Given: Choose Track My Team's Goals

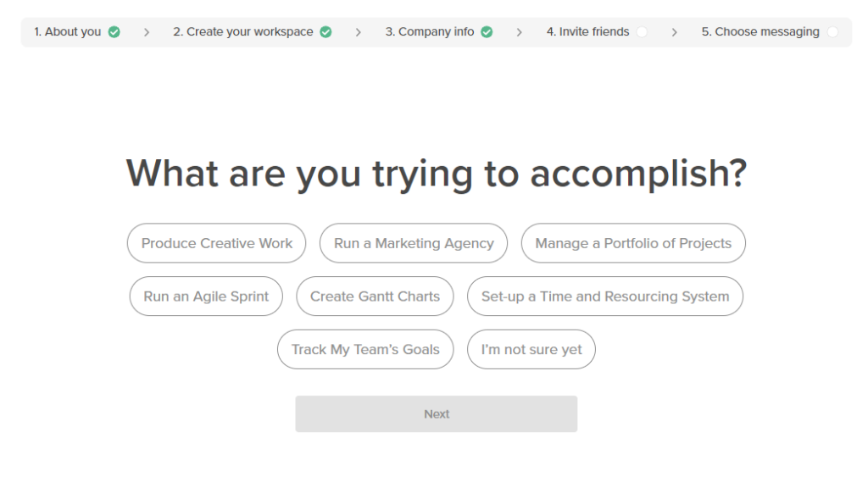Looking at the screenshot, I should point(365,349).
